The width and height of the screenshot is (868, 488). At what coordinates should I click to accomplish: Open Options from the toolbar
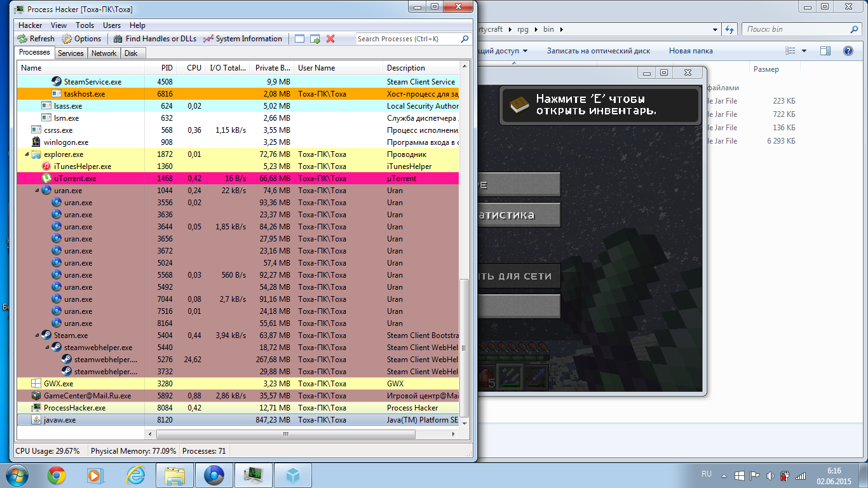[81, 39]
